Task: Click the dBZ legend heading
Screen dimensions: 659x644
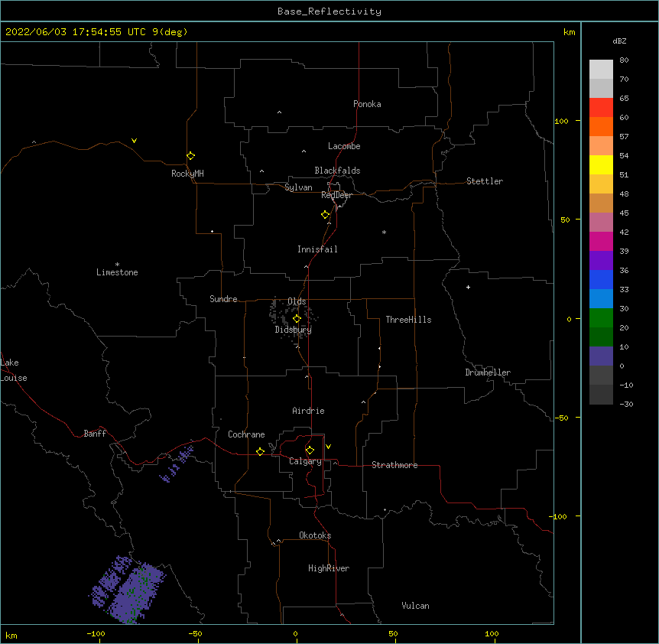Action: tap(619, 41)
